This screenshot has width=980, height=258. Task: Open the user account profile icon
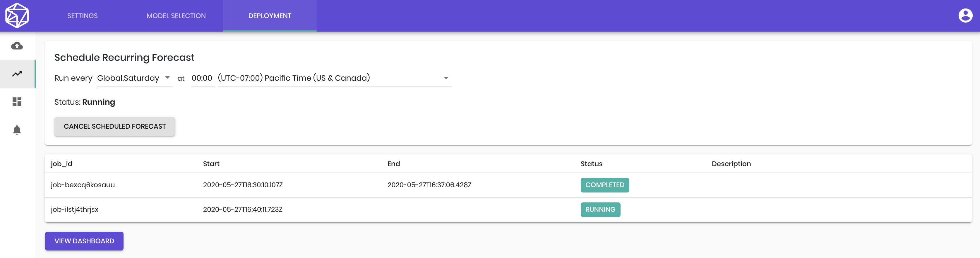tap(965, 16)
